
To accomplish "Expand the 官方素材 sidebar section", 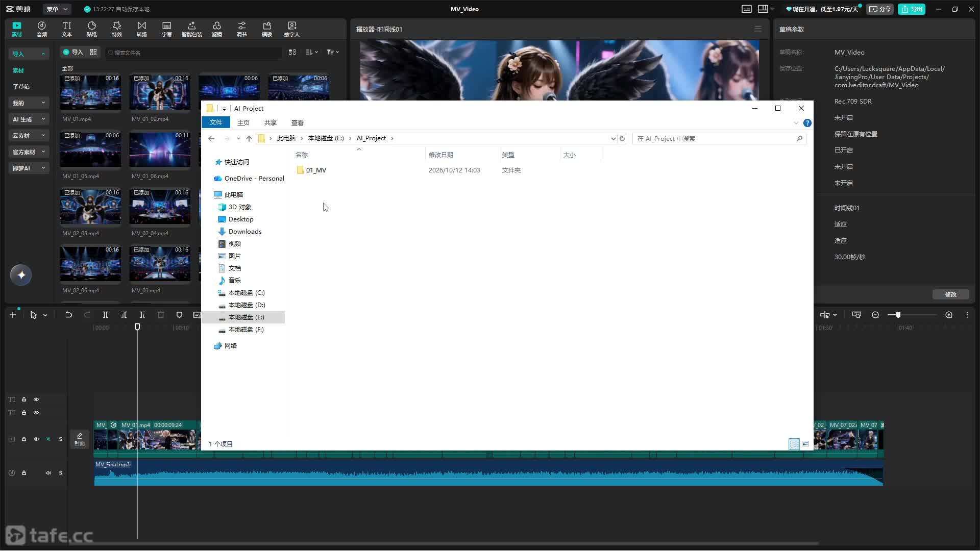I will pyautogui.click(x=29, y=152).
